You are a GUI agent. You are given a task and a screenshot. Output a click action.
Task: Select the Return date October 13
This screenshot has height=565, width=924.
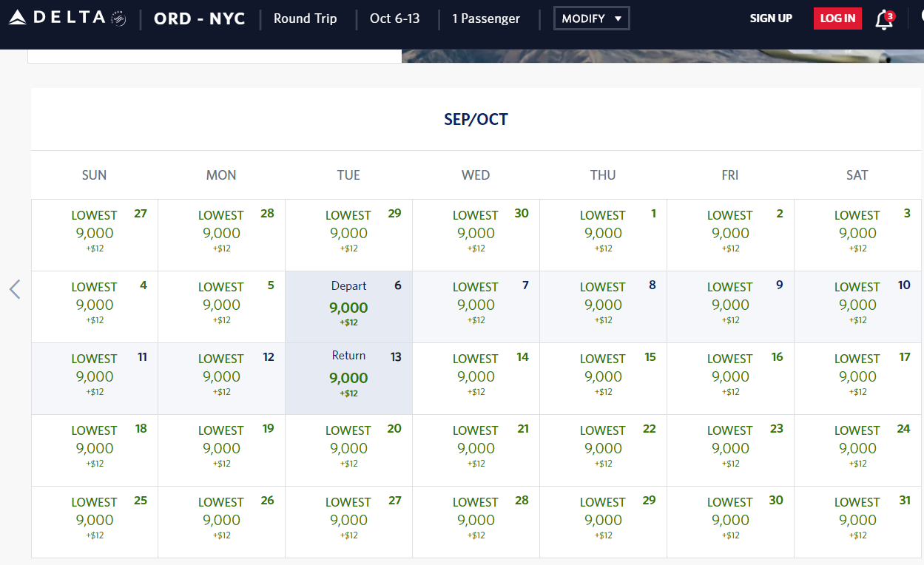point(348,378)
